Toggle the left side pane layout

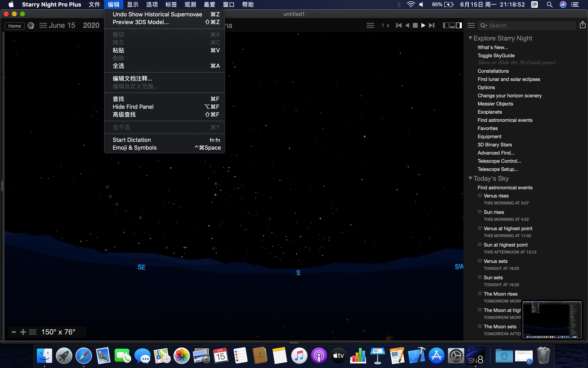[x=446, y=25]
